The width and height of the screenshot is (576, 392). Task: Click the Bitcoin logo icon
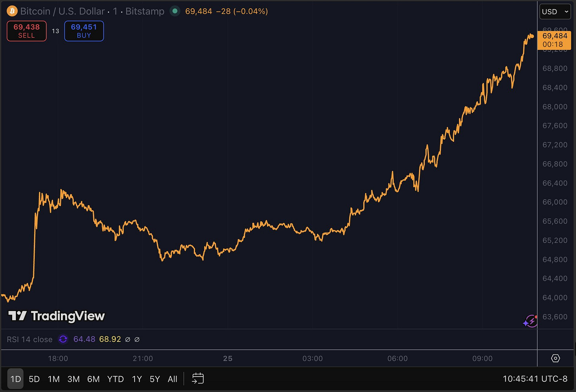[x=12, y=11]
